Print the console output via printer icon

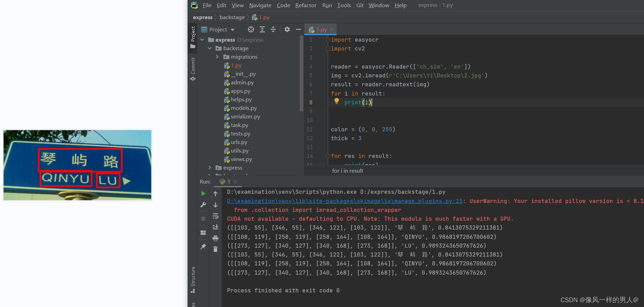[x=215, y=237]
